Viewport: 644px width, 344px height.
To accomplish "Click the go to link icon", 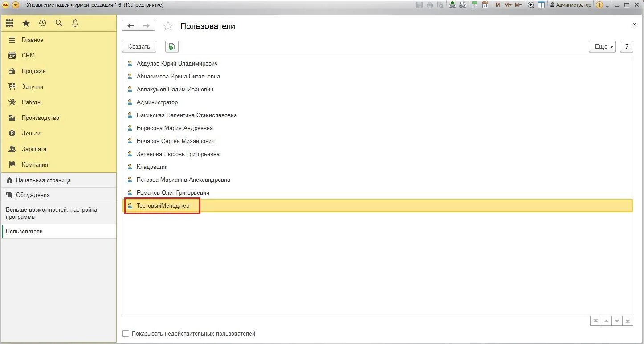I will [x=463, y=5].
